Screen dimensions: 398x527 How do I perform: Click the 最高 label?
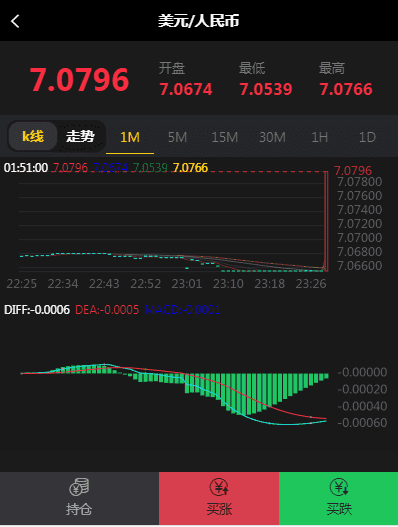pyautogui.click(x=332, y=68)
